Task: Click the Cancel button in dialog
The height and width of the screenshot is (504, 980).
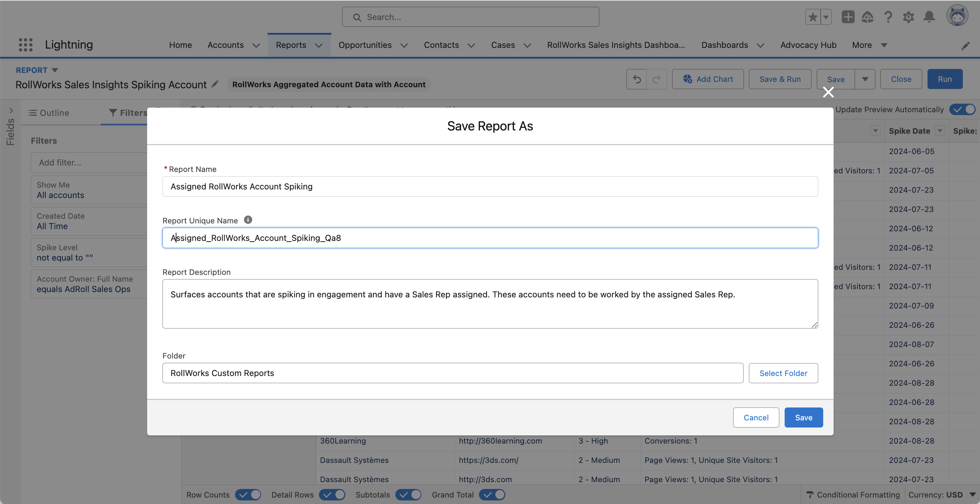Action: click(x=756, y=417)
